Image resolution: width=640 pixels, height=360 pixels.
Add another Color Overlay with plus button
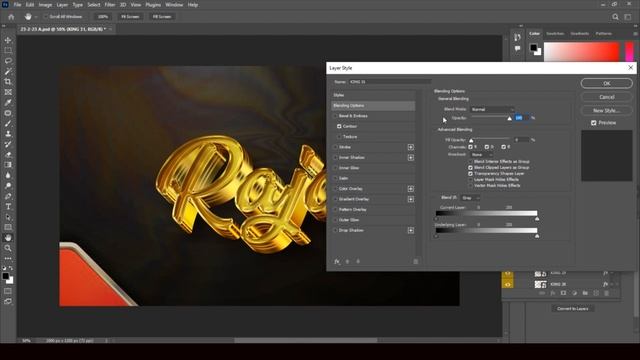point(411,189)
